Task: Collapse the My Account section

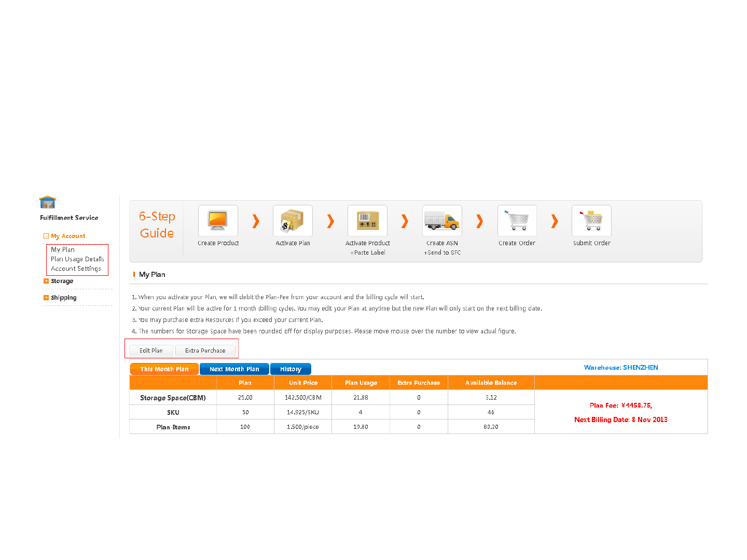Action: 46,236
